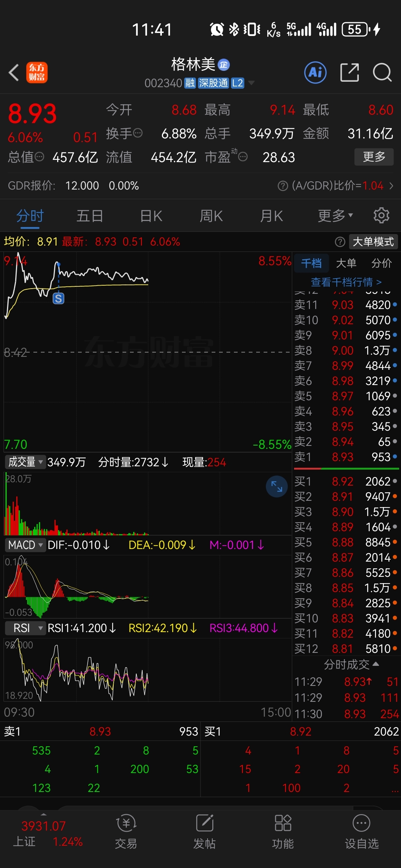
Task: Switch to 周K chart tab
Action: (211, 216)
